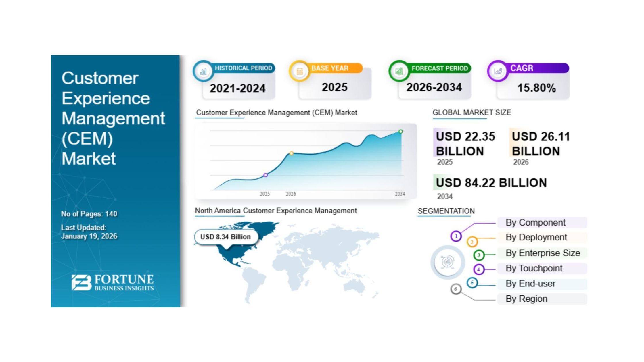Click the segmentation pie chart icon
This screenshot has height=362, width=644.
(x=447, y=262)
